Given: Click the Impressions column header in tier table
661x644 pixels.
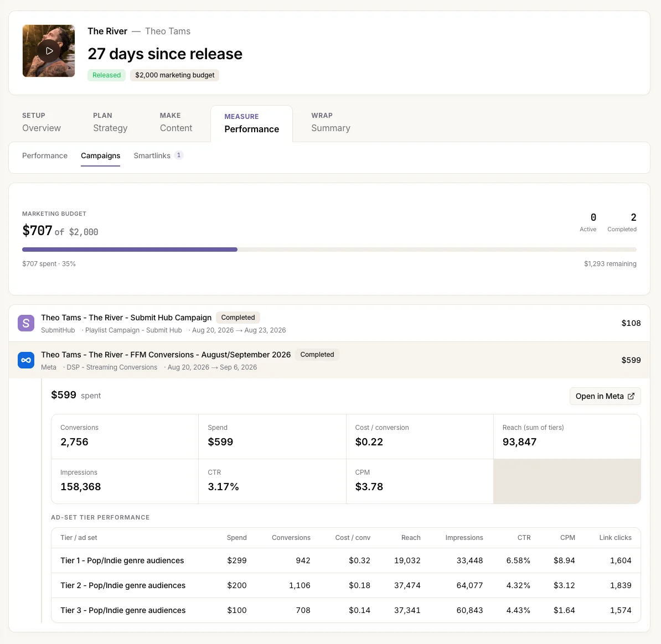Looking at the screenshot, I should [x=464, y=537].
